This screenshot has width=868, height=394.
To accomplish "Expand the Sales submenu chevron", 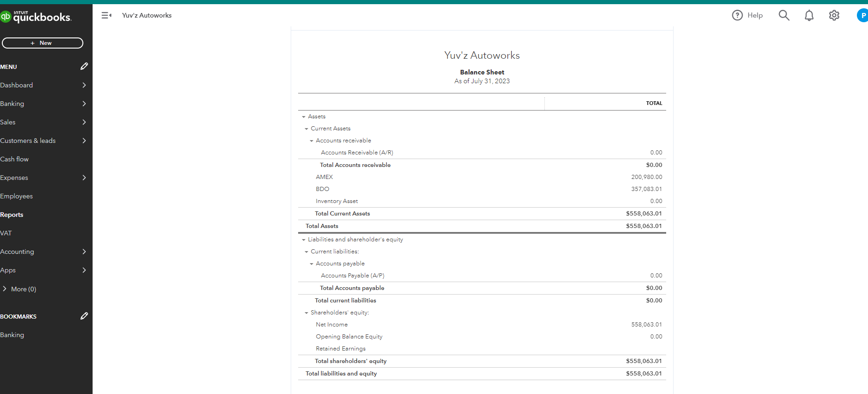I will 84,122.
